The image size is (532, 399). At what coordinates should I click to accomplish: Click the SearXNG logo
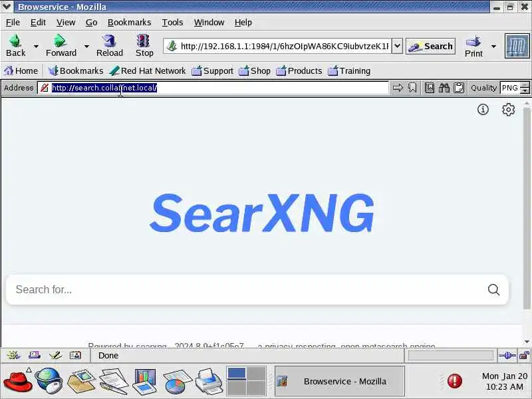tap(262, 213)
